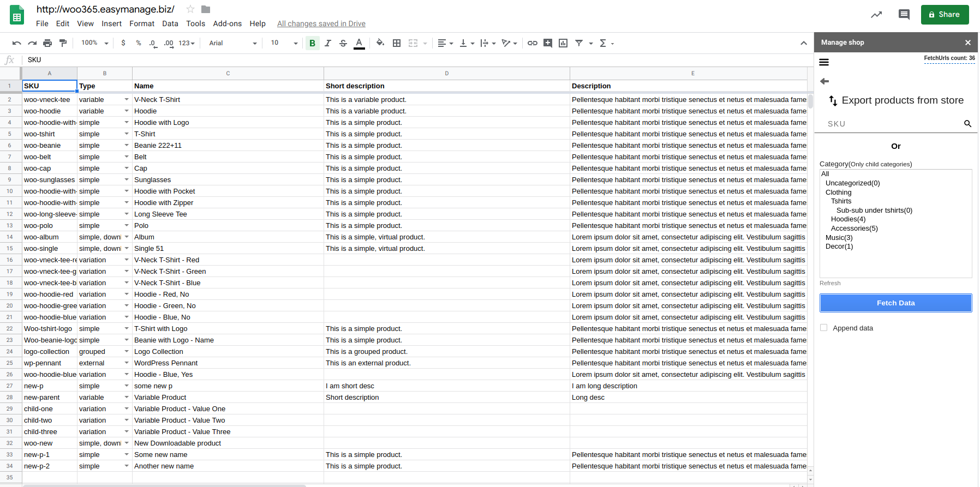The image size is (980, 487).
Task: Open the Manage shop hamburger menu
Action: click(x=824, y=62)
